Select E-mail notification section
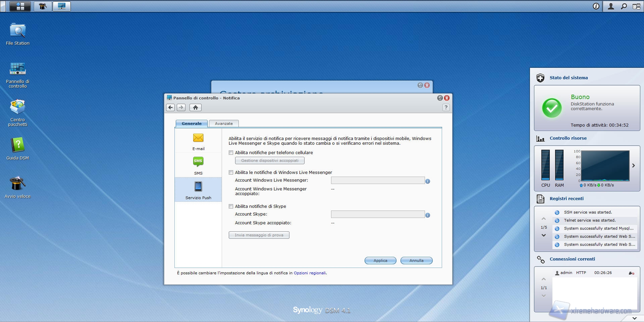The image size is (644, 322). (198, 141)
